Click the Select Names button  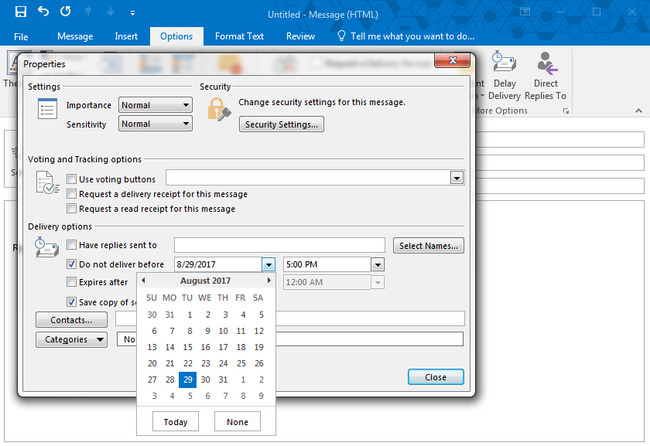428,245
